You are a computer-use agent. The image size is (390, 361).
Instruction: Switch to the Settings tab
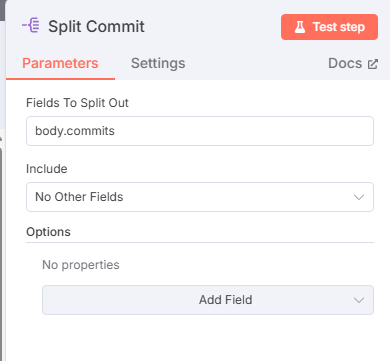click(158, 63)
